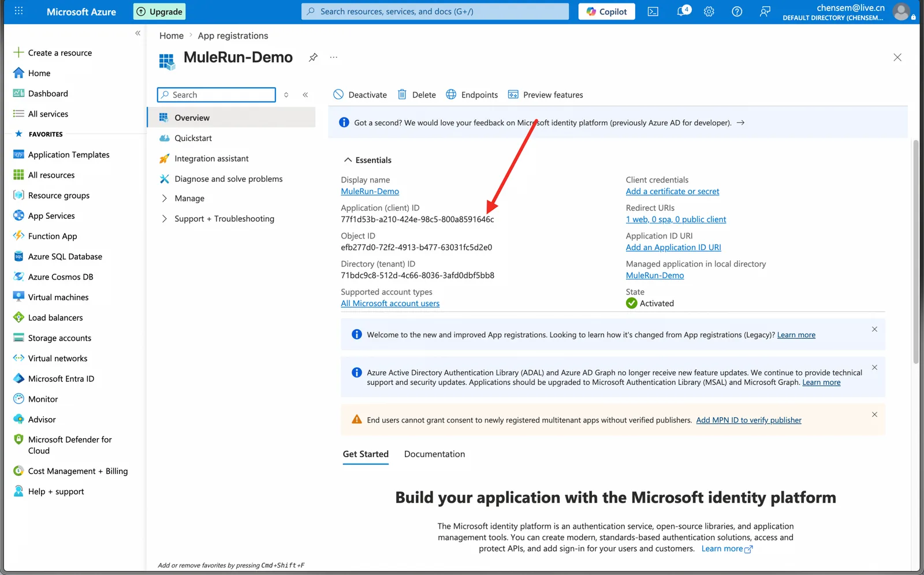Open Preview features from the toolbar
This screenshot has width=924, height=575.
[x=546, y=95]
